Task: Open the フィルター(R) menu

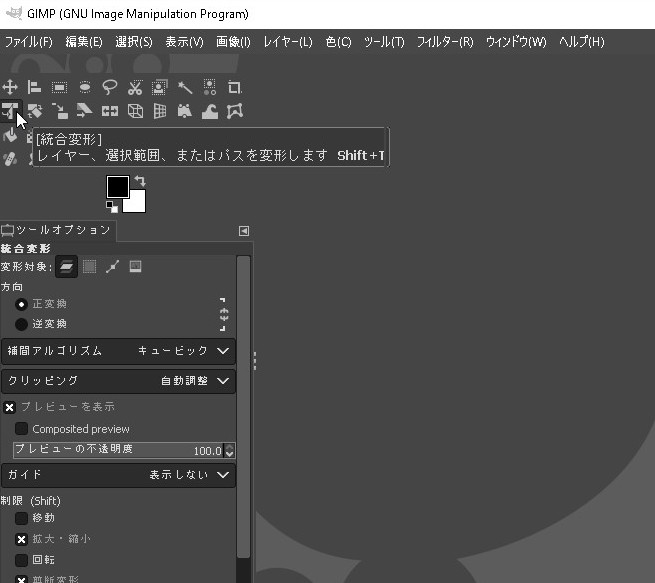Action: pyautogui.click(x=444, y=42)
